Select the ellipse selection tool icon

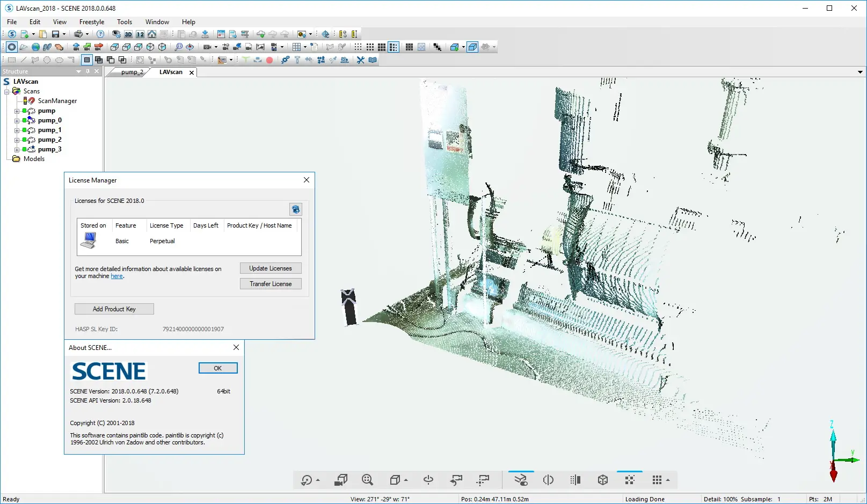coord(59,60)
